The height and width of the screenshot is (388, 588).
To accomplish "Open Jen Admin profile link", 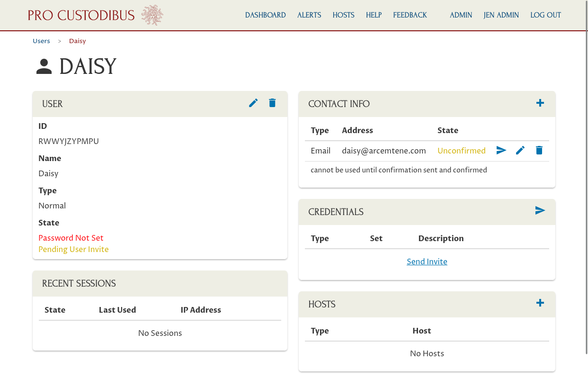I will coord(501,15).
